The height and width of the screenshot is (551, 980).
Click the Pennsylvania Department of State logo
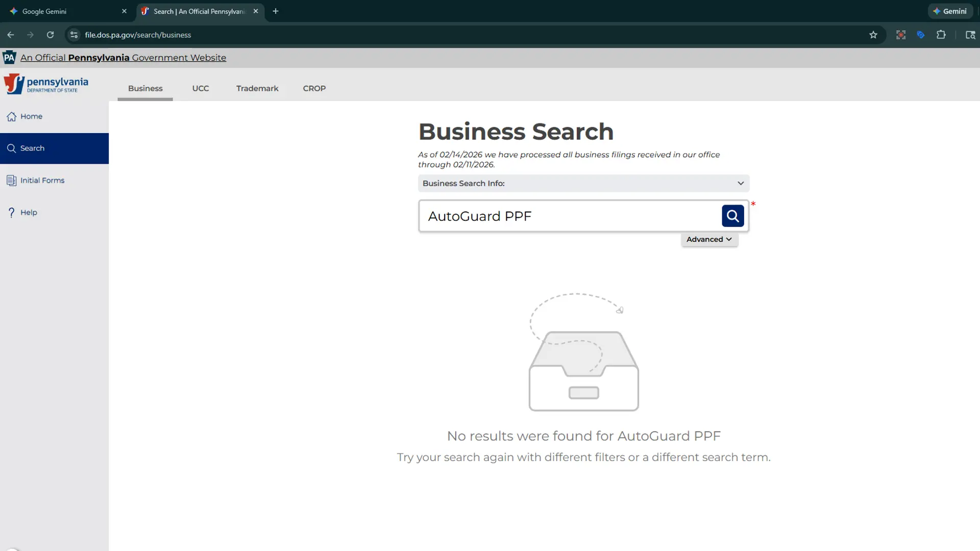pos(45,84)
